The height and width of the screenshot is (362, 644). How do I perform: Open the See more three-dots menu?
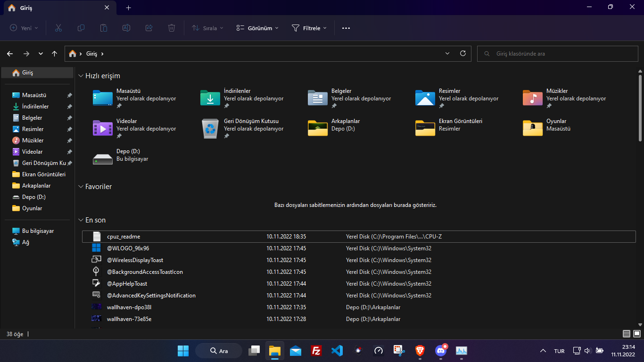[x=346, y=28]
